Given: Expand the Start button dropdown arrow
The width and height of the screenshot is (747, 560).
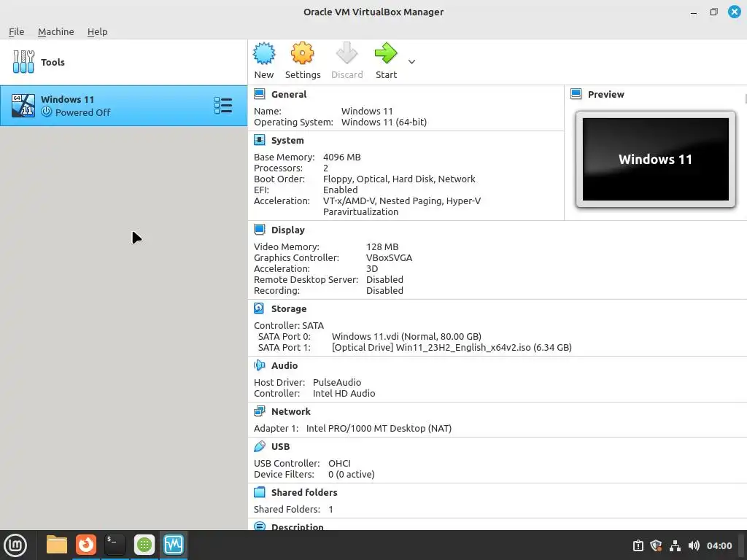Looking at the screenshot, I should coord(411,61).
